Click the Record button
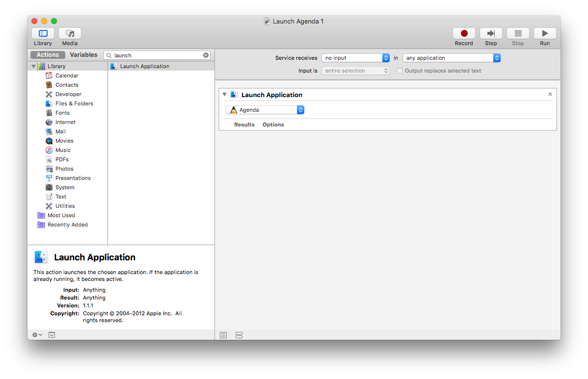588x379 pixels. pos(464,33)
